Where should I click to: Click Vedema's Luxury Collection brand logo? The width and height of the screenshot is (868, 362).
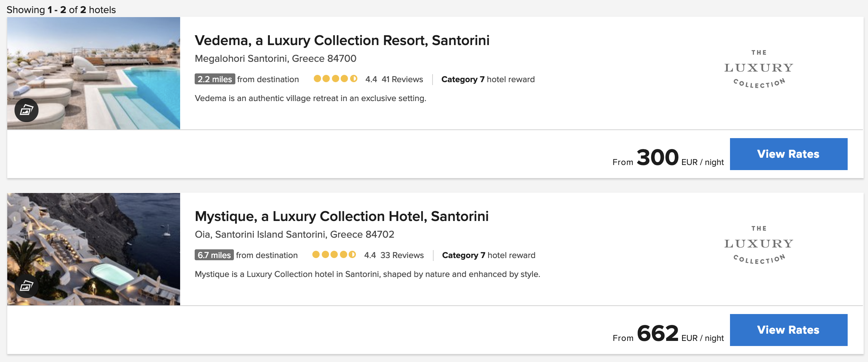tap(759, 69)
